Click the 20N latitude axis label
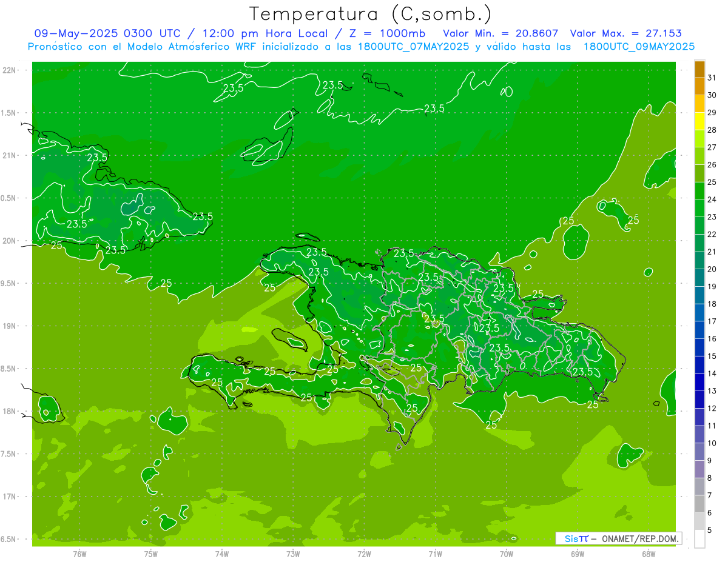Viewport: 728px width, 562px height. [x=10, y=241]
